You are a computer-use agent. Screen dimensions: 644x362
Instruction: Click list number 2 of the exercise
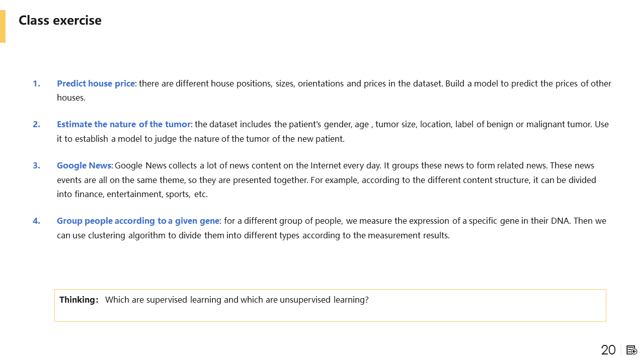[36, 124]
